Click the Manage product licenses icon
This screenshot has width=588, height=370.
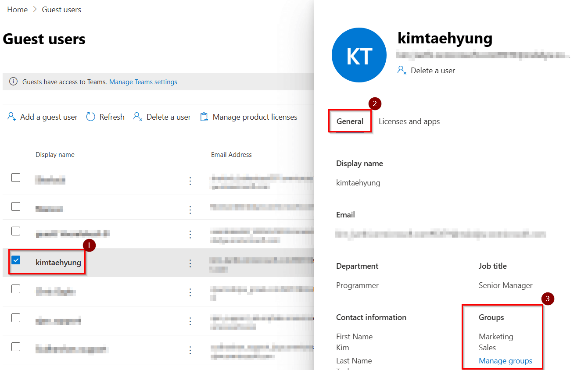click(x=204, y=117)
